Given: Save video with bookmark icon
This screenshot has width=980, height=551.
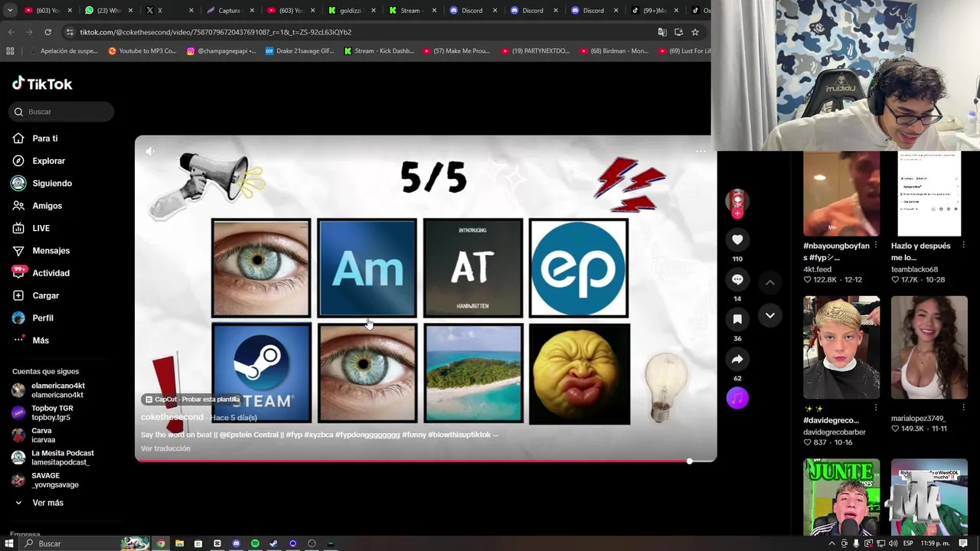Looking at the screenshot, I should pos(737,319).
